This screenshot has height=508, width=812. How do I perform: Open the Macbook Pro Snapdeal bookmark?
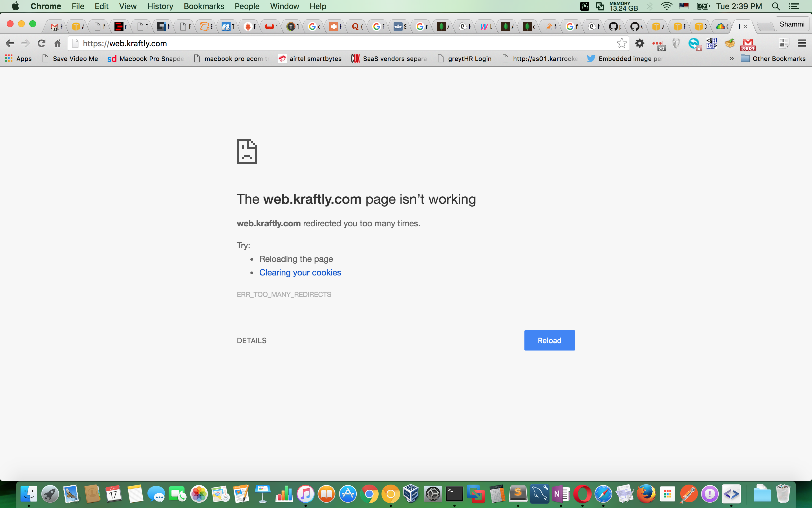(145, 58)
